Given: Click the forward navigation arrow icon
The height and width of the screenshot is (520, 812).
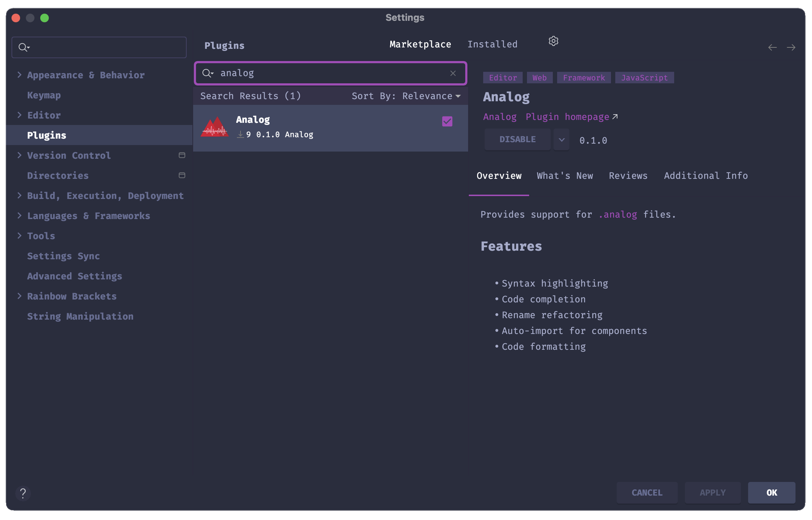Looking at the screenshot, I should point(791,47).
